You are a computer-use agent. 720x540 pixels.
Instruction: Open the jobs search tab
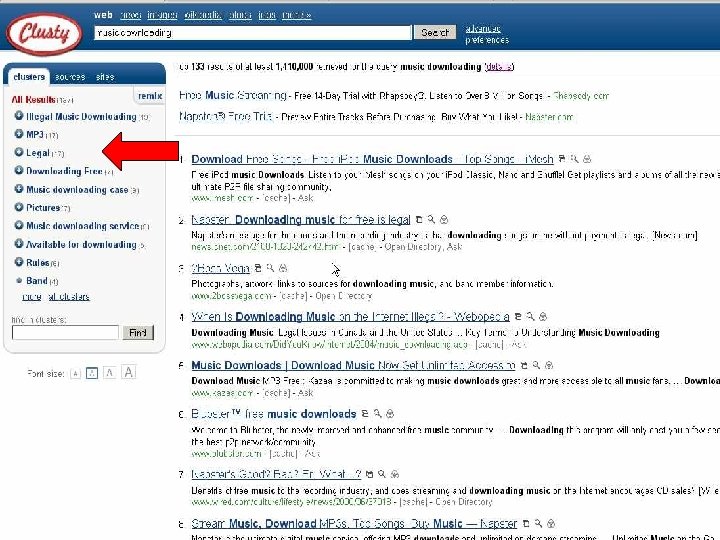(x=267, y=15)
